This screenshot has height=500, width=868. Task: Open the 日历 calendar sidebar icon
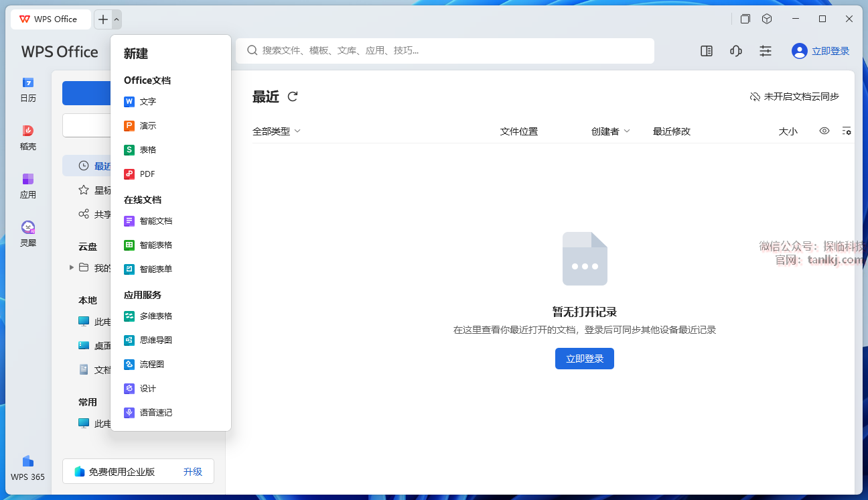click(x=27, y=89)
